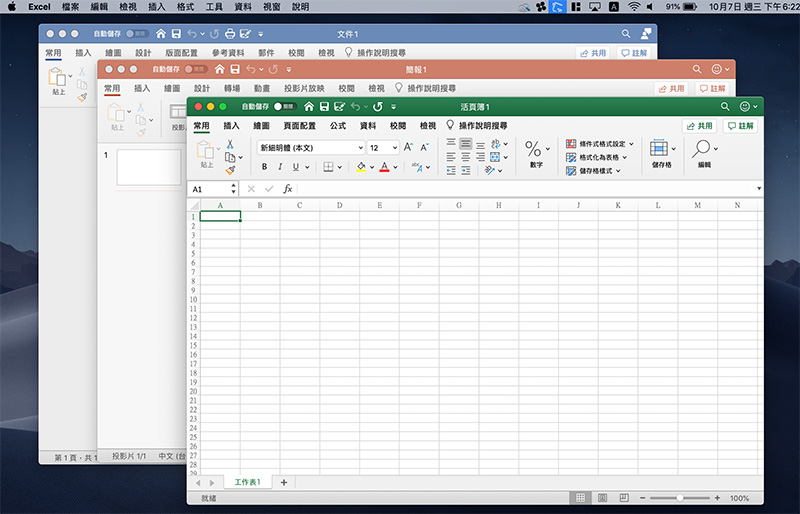This screenshot has width=800, height=514.
Task: Click the Save disk icon in Excel title bar
Action: tap(324, 107)
